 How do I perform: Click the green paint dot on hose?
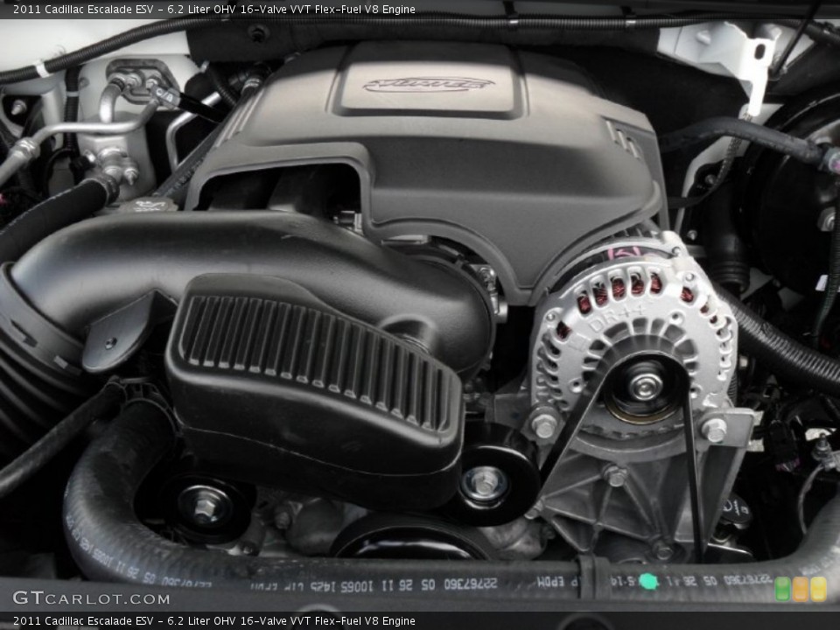click(647, 581)
